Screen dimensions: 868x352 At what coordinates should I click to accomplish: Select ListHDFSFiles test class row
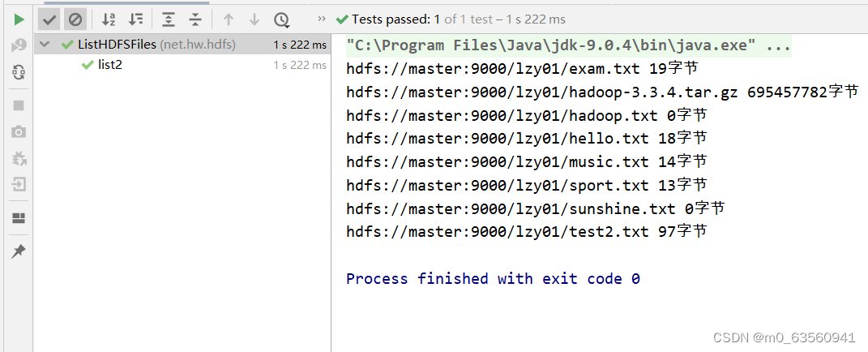[182, 45]
